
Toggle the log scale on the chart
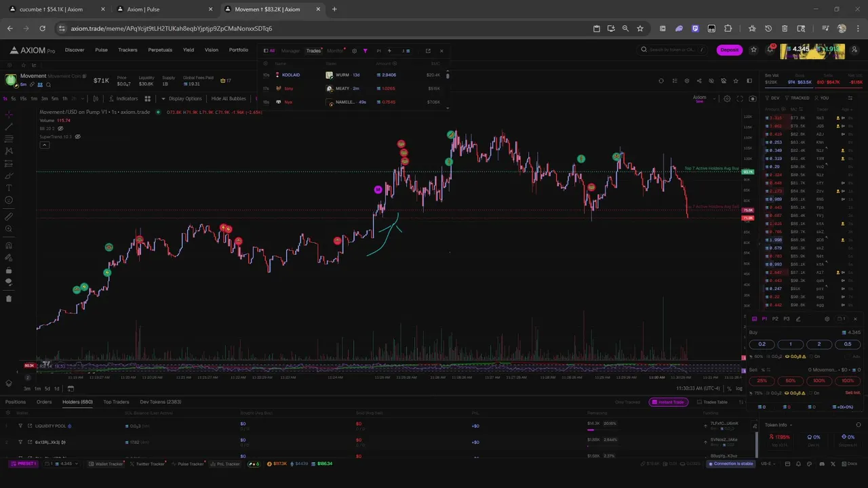(x=738, y=388)
